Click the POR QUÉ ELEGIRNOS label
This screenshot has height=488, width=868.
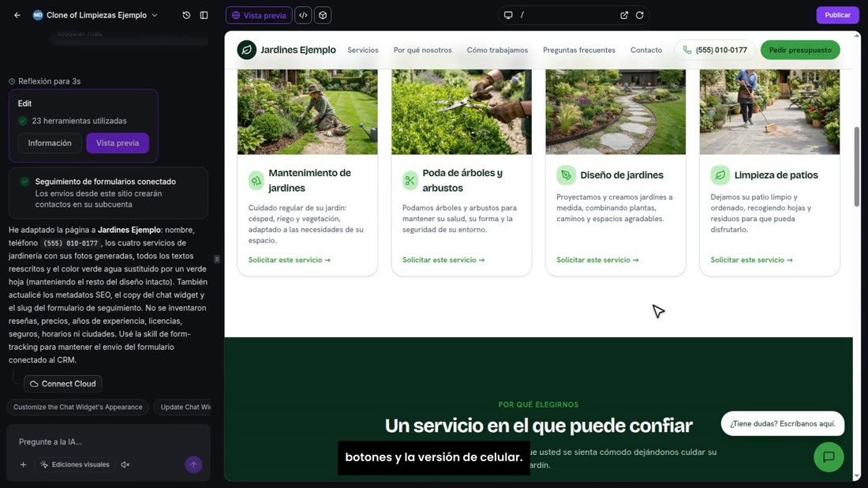(x=538, y=405)
